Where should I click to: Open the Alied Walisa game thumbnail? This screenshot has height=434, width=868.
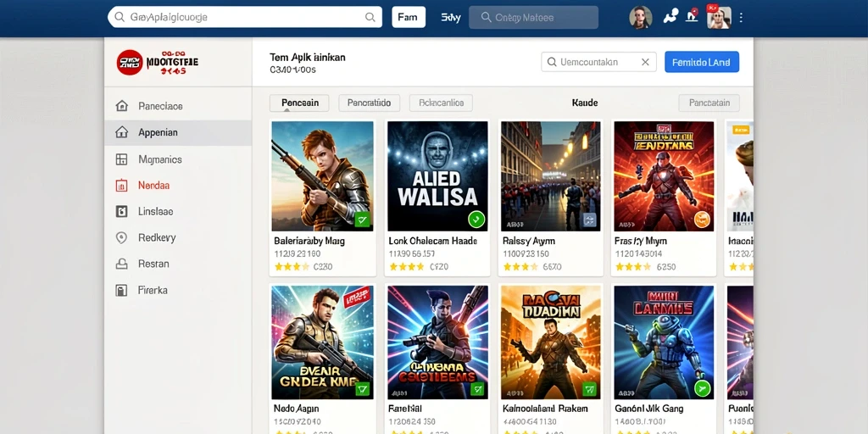437,176
